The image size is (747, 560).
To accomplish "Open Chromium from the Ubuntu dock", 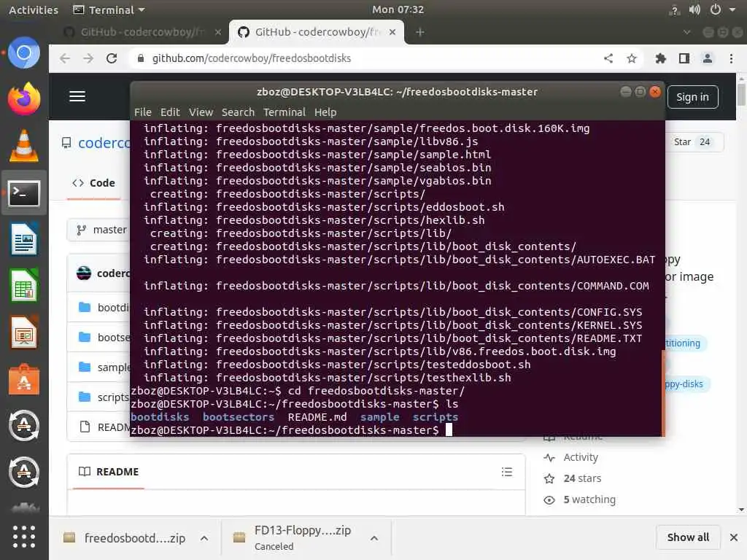I will (x=24, y=52).
